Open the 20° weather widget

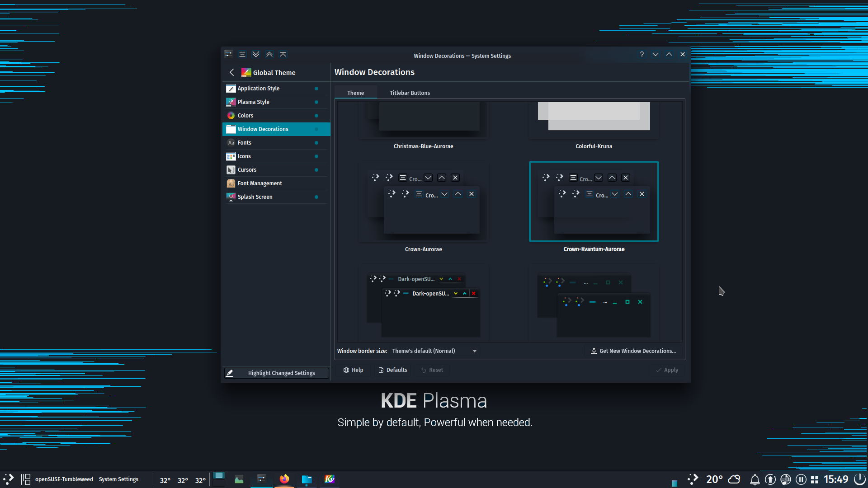click(x=723, y=479)
